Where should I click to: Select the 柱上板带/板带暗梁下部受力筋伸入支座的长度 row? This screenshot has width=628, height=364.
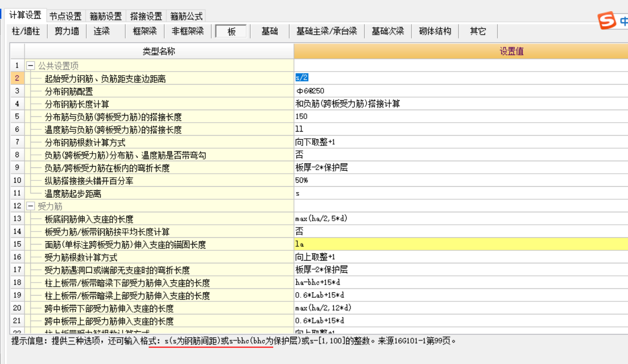159,283
